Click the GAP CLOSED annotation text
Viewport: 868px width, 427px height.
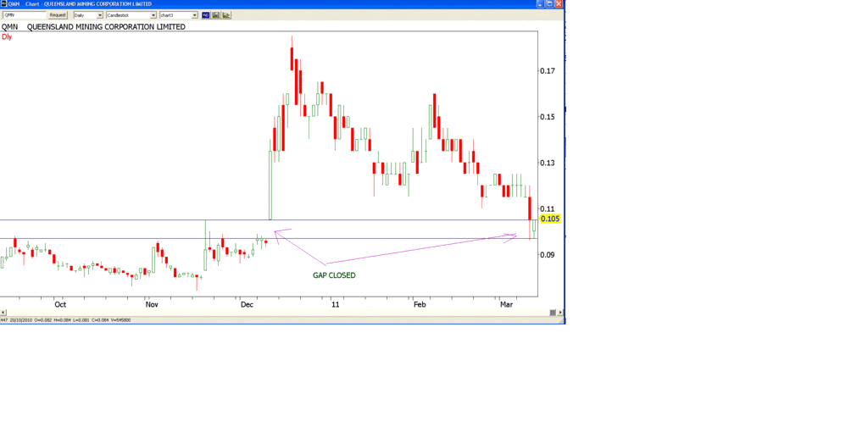(x=334, y=275)
